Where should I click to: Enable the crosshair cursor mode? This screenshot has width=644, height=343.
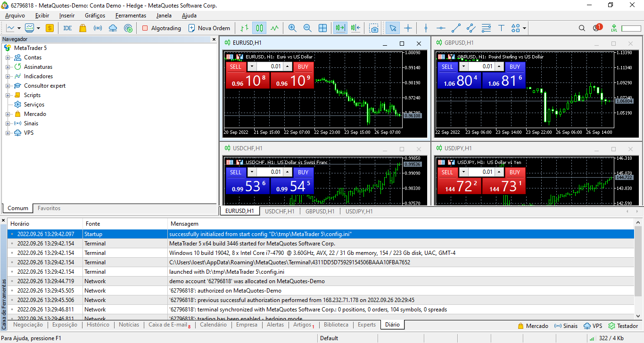pyautogui.click(x=408, y=28)
